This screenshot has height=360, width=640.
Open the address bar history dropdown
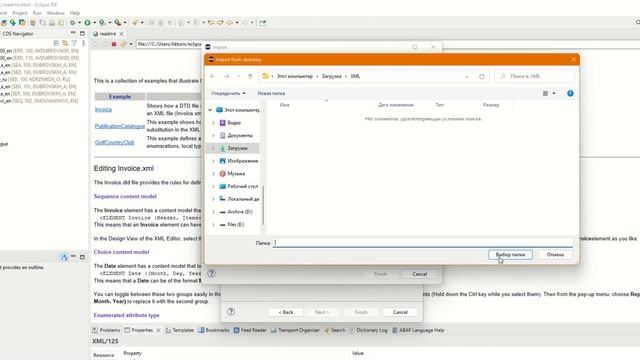(x=467, y=76)
